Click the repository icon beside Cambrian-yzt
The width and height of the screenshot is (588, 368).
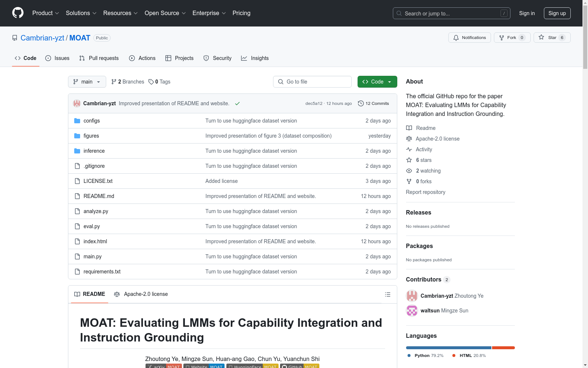point(15,38)
